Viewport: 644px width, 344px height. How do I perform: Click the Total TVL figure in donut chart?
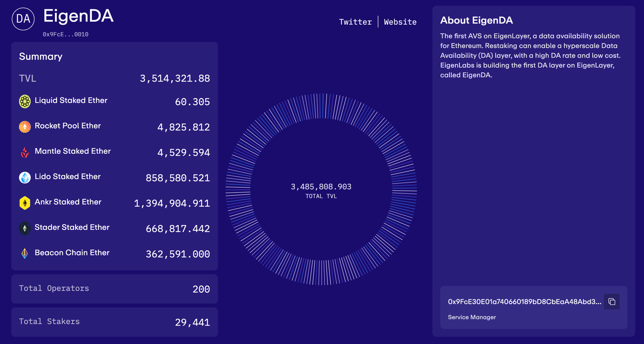point(321,187)
